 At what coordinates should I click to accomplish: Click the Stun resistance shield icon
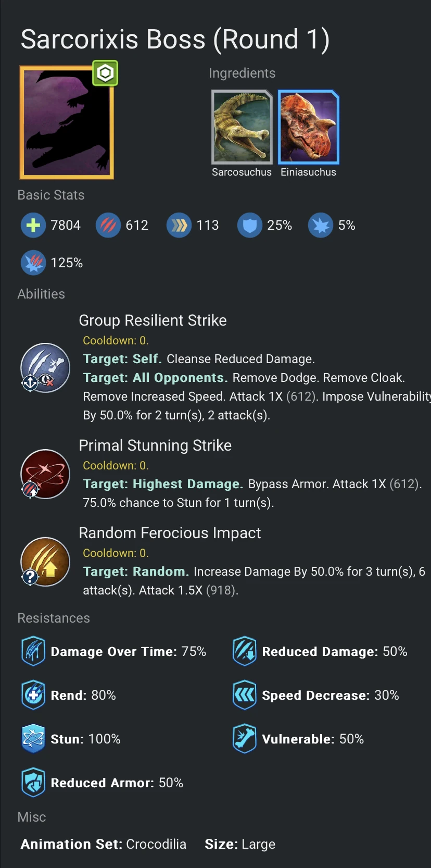click(x=33, y=738)
